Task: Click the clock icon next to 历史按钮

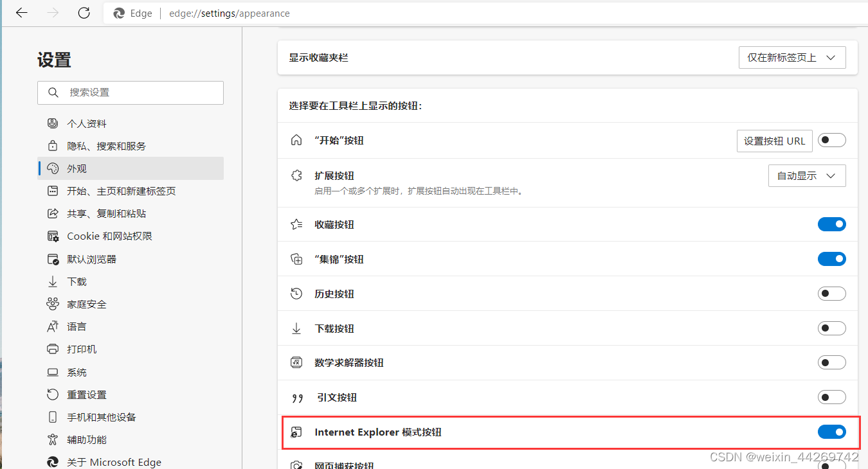Action: click(x=296, y=294)
